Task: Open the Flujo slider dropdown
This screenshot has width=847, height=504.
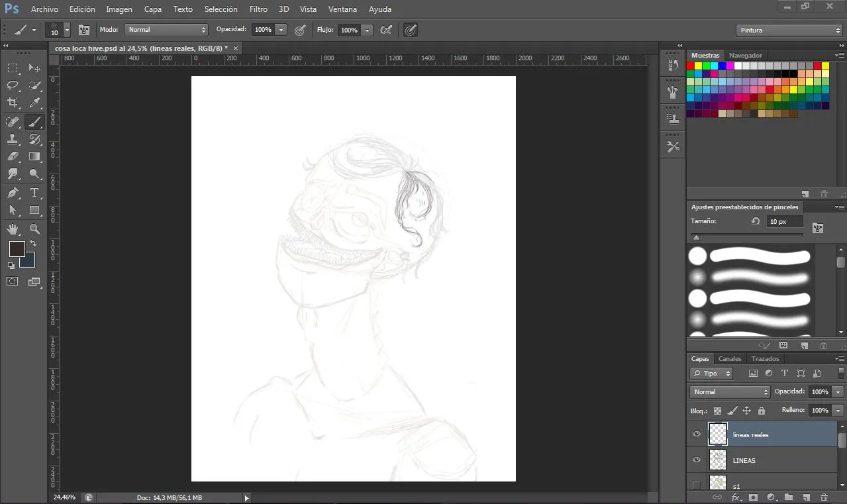Action: (368, 30)
